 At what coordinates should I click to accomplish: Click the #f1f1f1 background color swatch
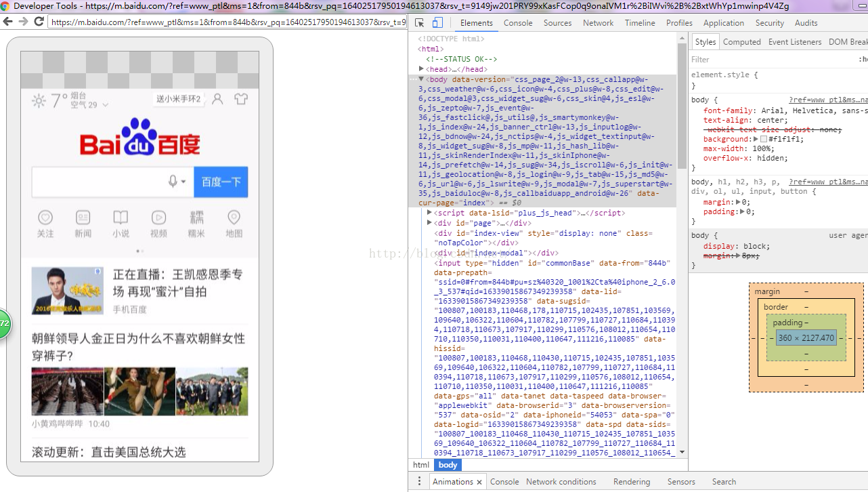click(764, 139)
